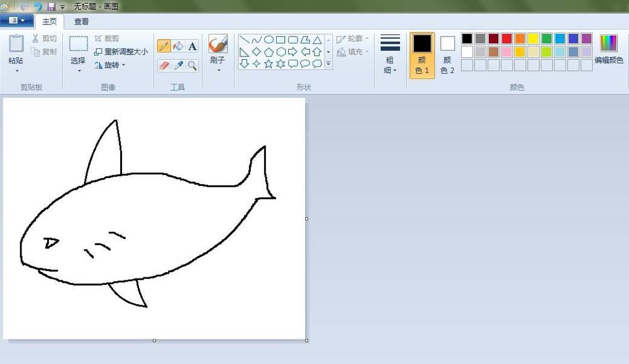629x364 pixels.
Task: Click the Save icon in quick access toolbar
Action: click(52, 6)
